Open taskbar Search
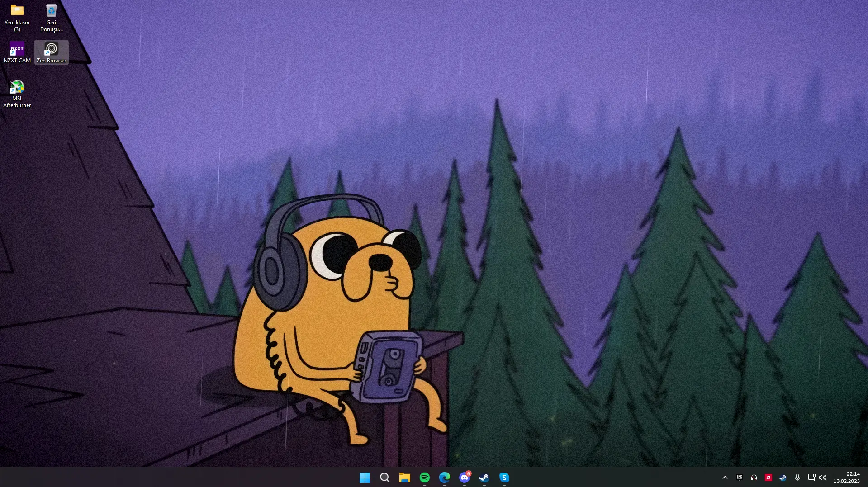Viewport: 868px width, 487px height. [385, 478]
